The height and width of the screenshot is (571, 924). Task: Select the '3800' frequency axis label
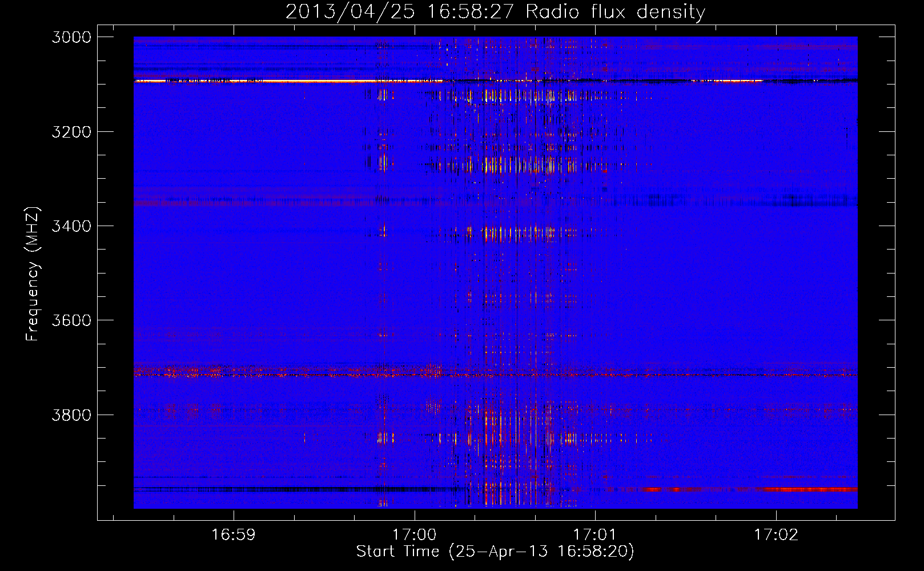point(71,415)
